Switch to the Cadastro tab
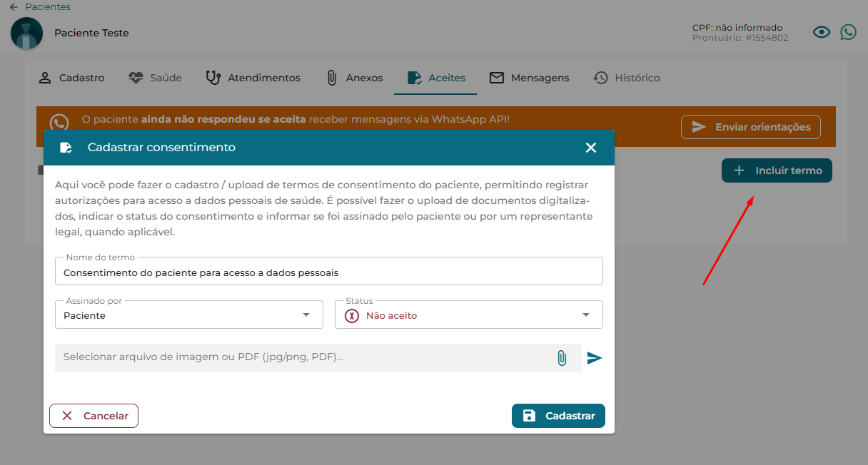Viewport: 868px width, 465px height. click(71, 78)
